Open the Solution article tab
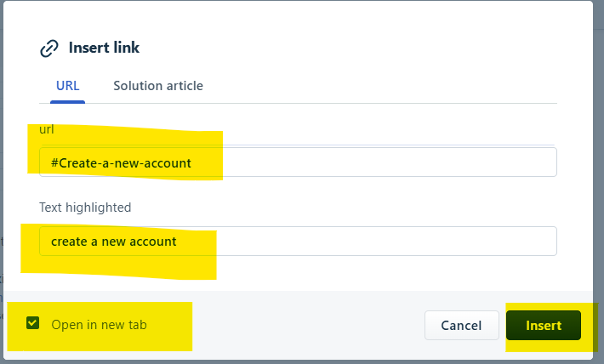This screenshot has width=604, height=364. [158, 86]
